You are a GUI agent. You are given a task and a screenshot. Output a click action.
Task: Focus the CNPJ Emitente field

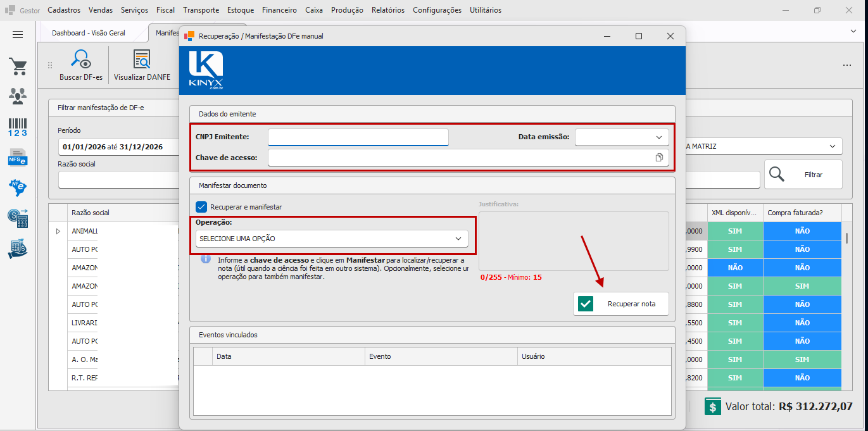pos(358,137)
